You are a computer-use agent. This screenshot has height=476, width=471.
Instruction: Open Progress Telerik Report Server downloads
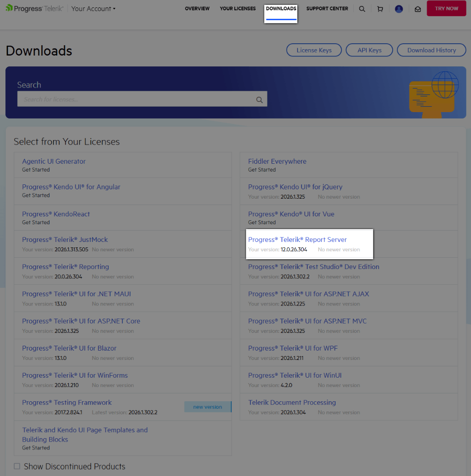[x=298, y=239]
